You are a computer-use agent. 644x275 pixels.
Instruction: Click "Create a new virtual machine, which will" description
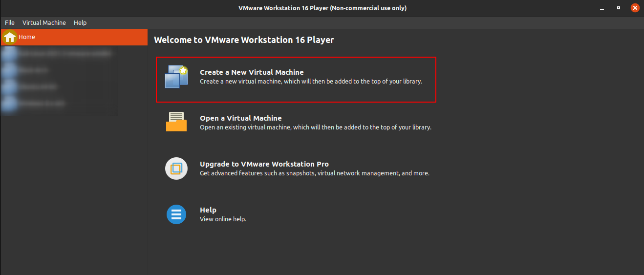click(x=311, y=82)
